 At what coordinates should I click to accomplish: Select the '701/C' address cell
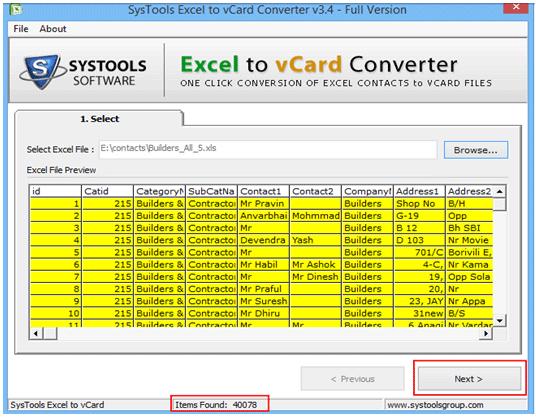click(x=419, y=253)
